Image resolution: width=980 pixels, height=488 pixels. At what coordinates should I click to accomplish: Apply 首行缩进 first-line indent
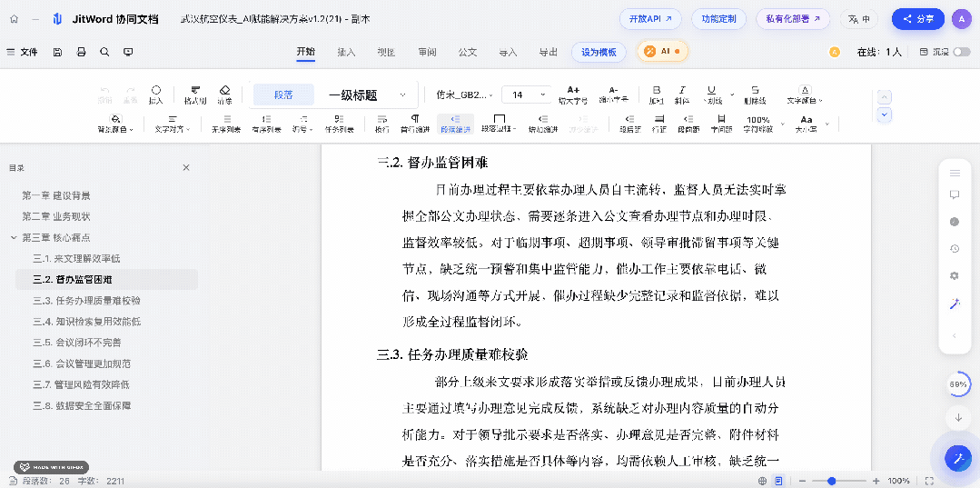(415, 124)
